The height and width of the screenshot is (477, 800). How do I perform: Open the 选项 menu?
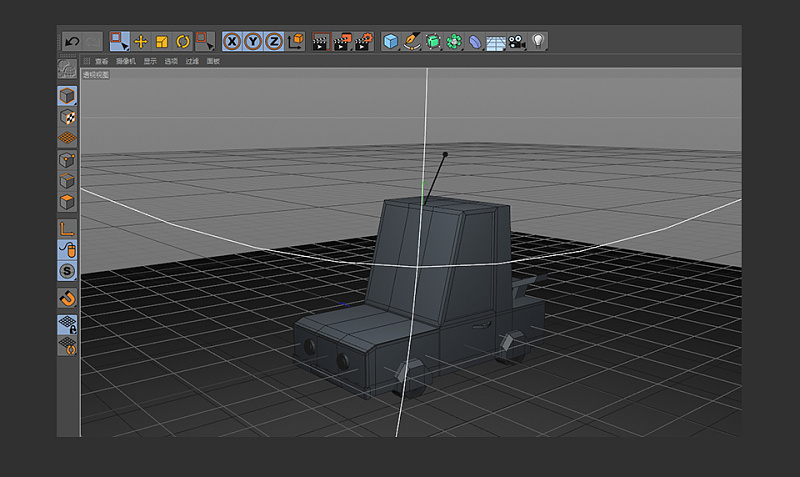pos(171,61)
